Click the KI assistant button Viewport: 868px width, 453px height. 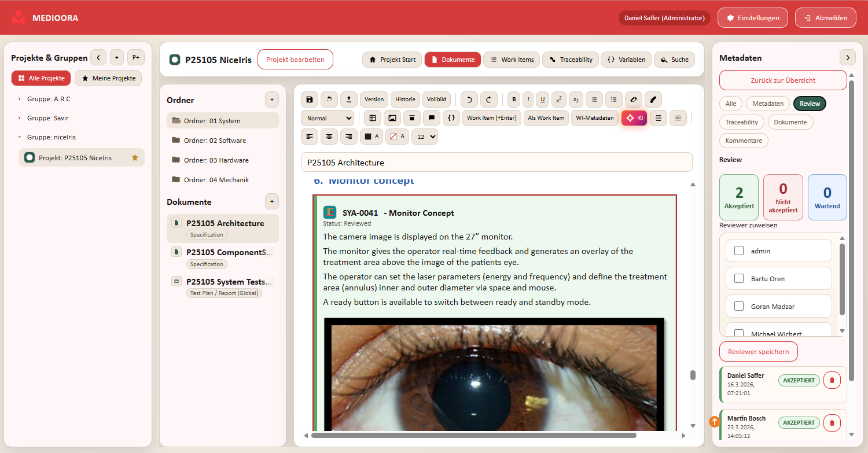click(x=634, y=118)
